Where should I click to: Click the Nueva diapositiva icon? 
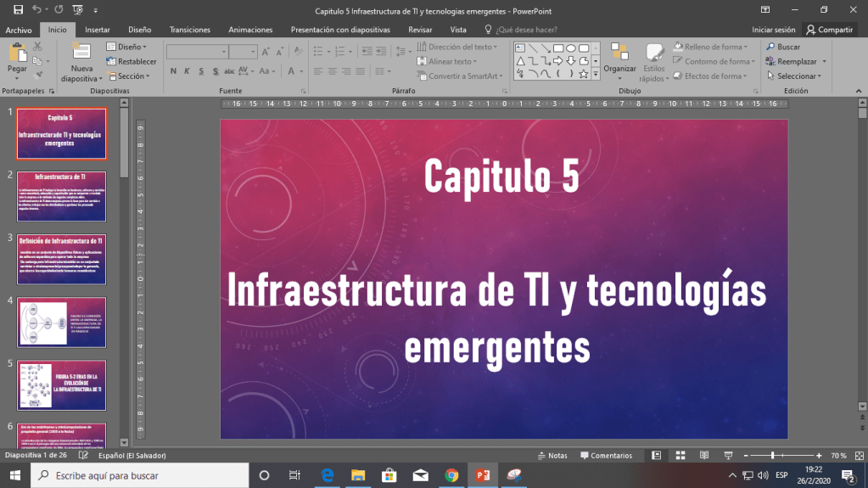tap(81, 53)
